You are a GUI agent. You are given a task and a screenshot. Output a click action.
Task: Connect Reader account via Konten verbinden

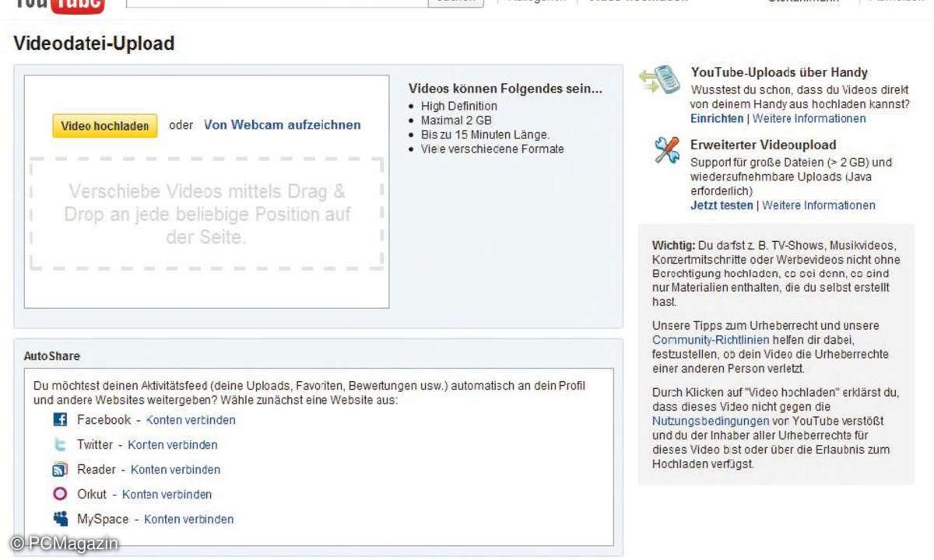pyautogui.click(x=175, y=470)
